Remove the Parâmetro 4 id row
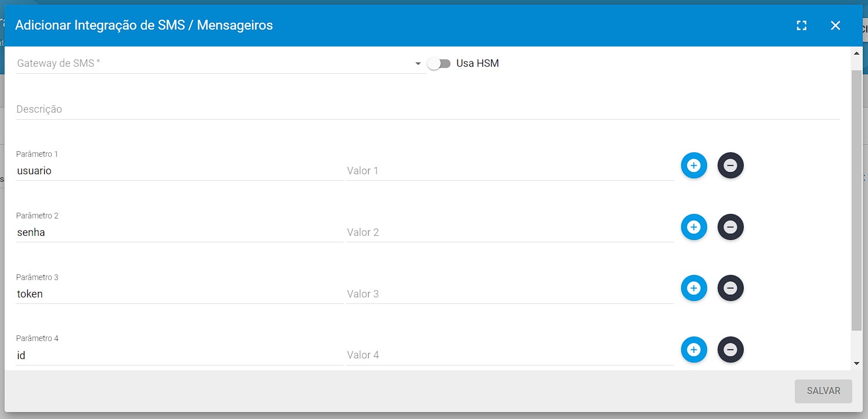This screenshot has width=868, height=419. pyautogui.click(x=730, y=350)
